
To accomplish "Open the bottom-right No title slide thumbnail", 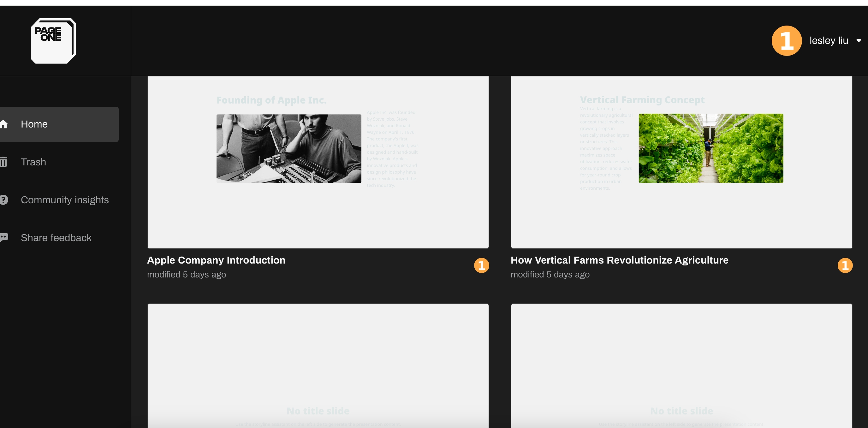I will 681,366.
